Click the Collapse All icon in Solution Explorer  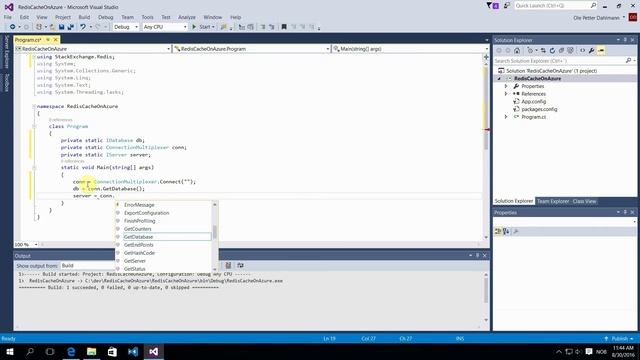(x=561, y=51)
